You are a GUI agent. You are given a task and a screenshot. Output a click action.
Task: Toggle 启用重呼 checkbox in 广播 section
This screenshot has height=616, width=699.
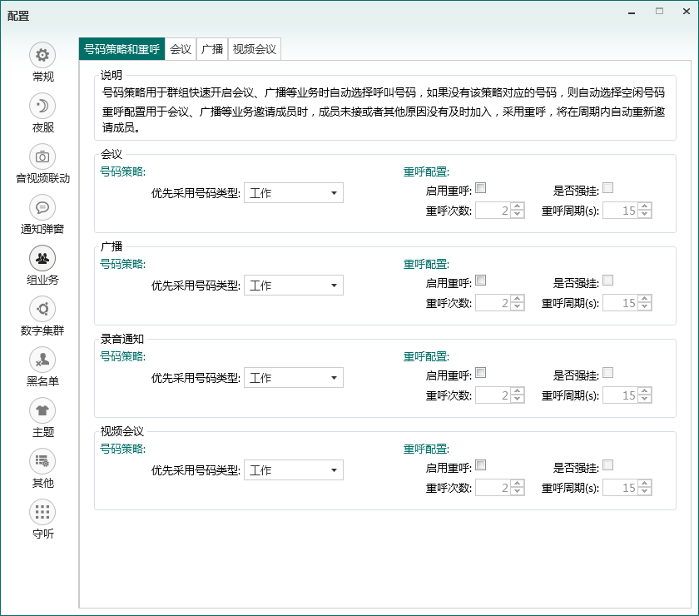pyautogui.click(x=481, y=281)
